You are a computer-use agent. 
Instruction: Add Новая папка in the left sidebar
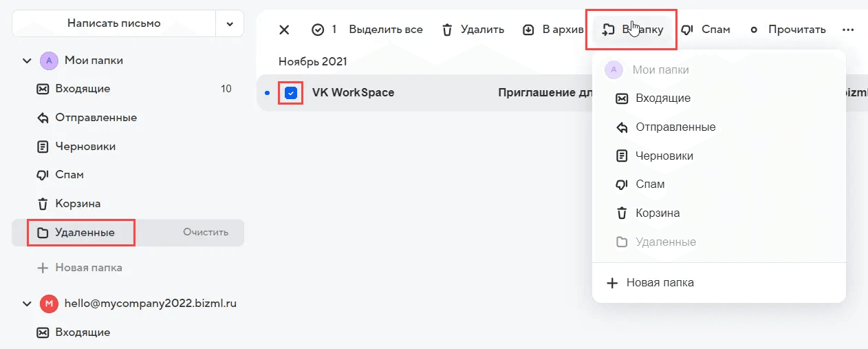click(x=80, y=268)
